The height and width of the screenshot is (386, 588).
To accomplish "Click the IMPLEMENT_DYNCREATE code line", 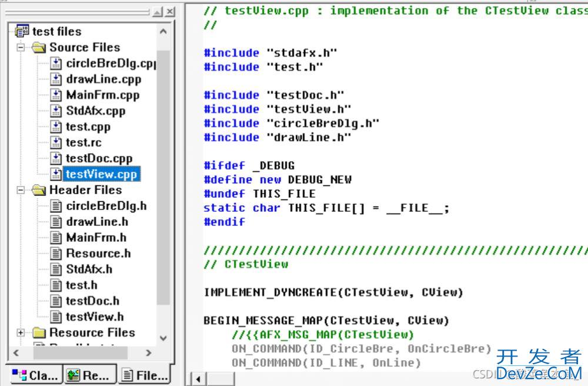I will point(333,292).
